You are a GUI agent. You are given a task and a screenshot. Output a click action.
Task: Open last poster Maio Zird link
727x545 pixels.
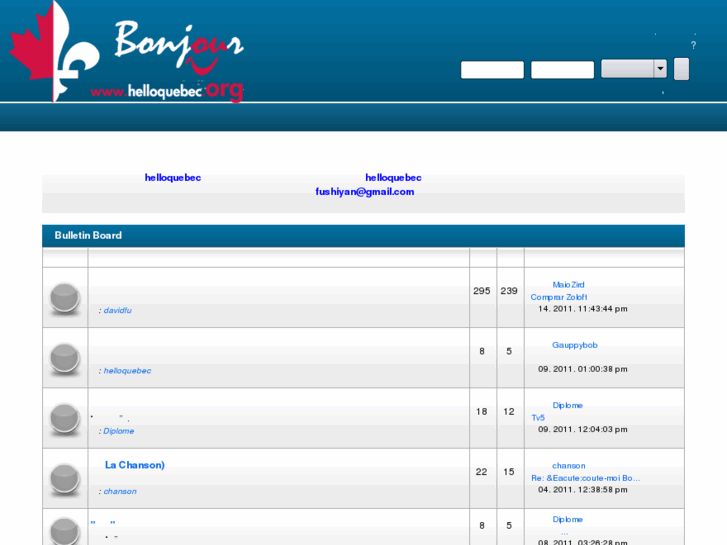[568, 285]
